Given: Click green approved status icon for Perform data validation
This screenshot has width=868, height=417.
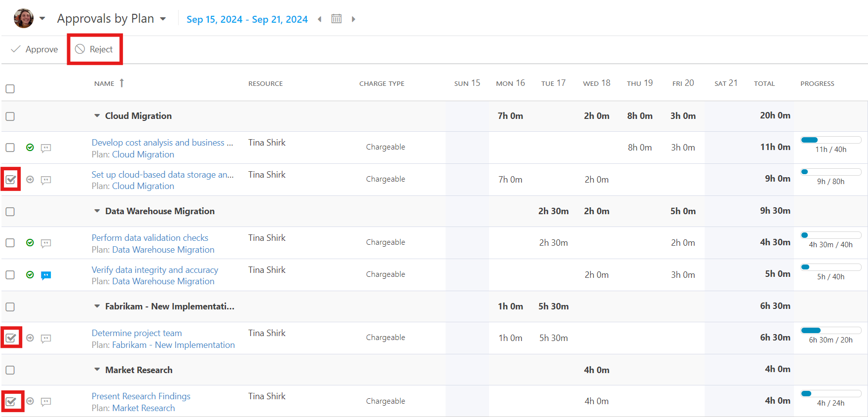Looking at the screenshot, I should point(30,243).
